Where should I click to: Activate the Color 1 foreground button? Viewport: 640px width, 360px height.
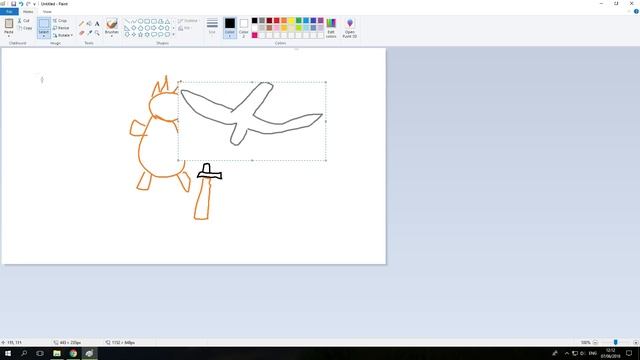click(230, 27)
